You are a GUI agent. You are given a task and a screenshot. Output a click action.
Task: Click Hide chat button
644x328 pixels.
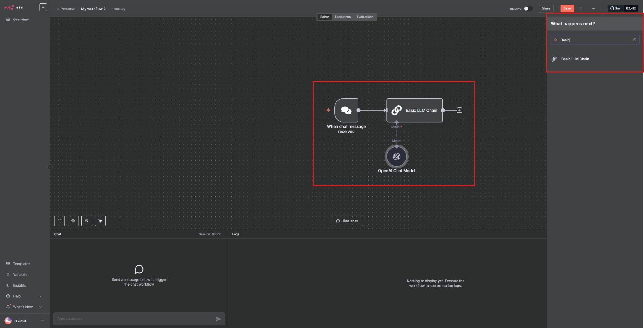click(347, 221)
